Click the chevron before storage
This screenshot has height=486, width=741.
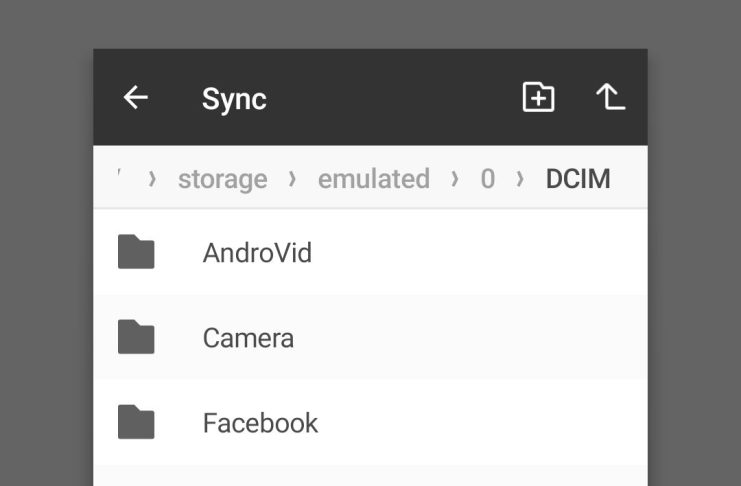152,179
